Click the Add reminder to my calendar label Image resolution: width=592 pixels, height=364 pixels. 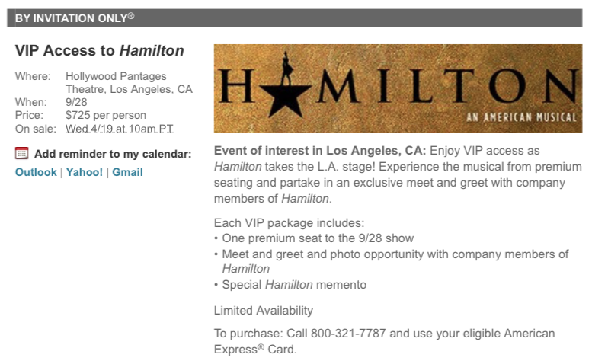click(113, 154)
